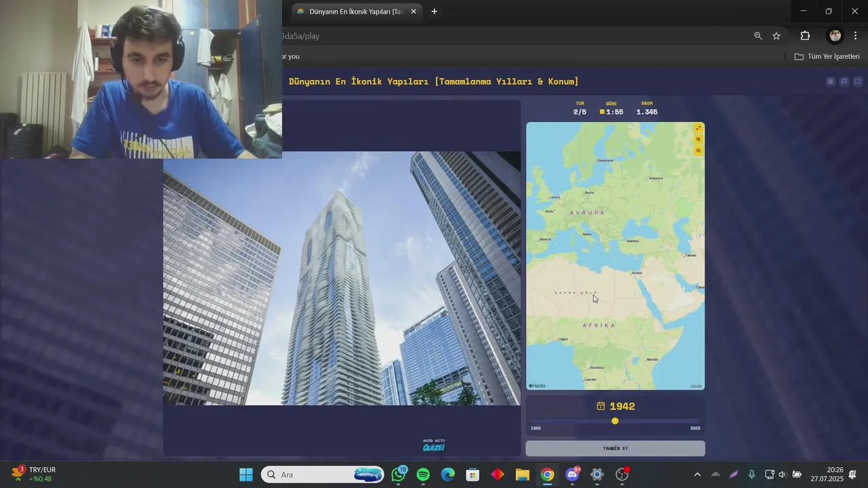
Task: Open Settings gear app in taskbar
Action: 597,474
